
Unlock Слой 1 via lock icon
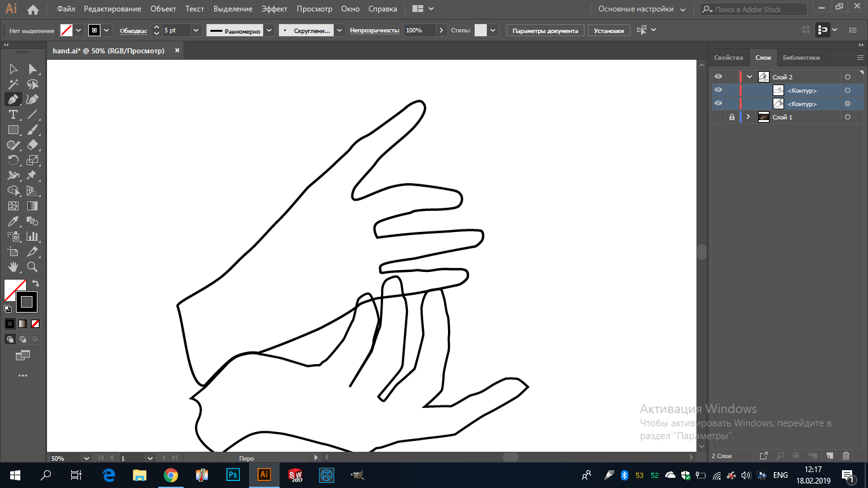pyautogui.click(x=731, y=117)
